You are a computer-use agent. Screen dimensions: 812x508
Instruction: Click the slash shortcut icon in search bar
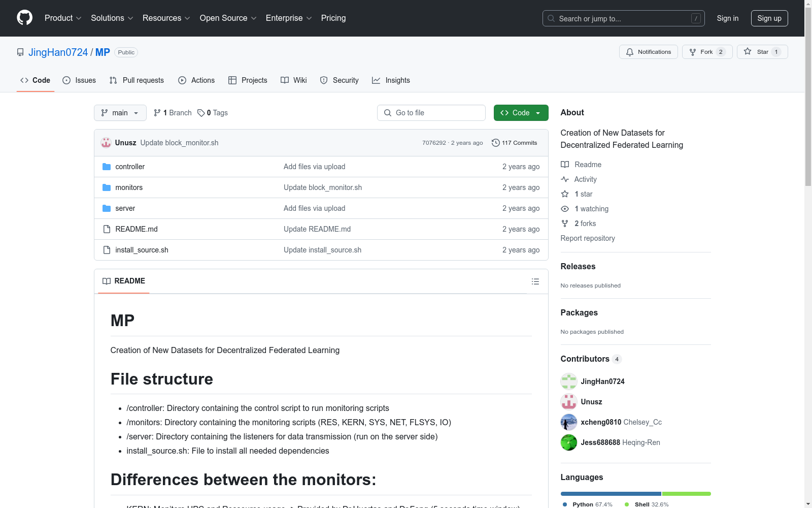pos(696,18)
